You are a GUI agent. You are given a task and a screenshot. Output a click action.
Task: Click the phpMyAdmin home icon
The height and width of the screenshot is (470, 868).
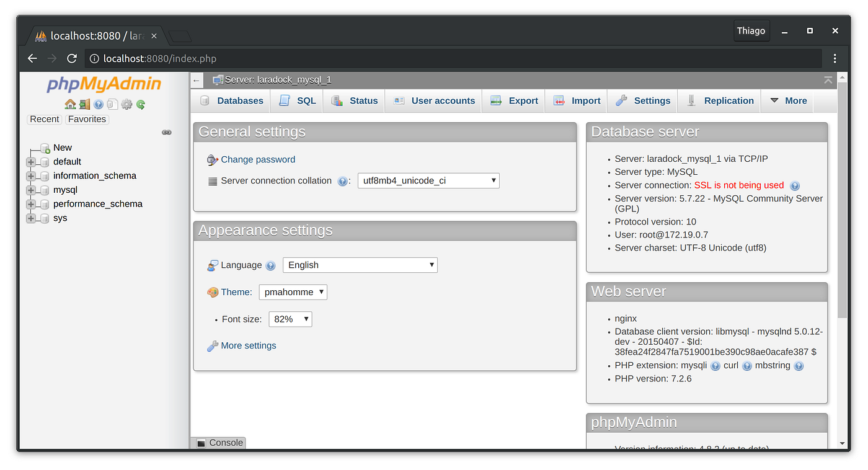point(70,104)
